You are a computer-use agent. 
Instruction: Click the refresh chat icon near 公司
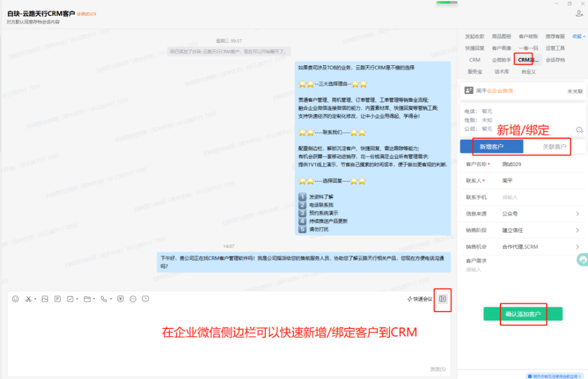pos(579,130)
